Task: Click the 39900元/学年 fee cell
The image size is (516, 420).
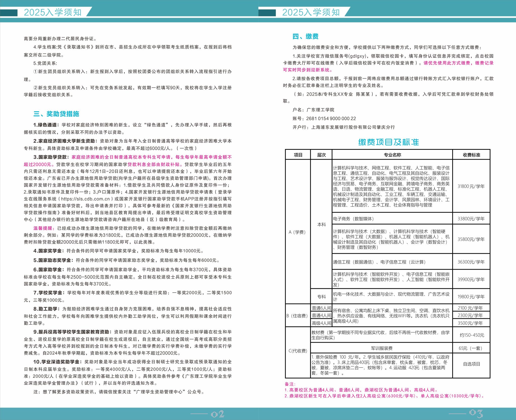Action: point(471,279)
